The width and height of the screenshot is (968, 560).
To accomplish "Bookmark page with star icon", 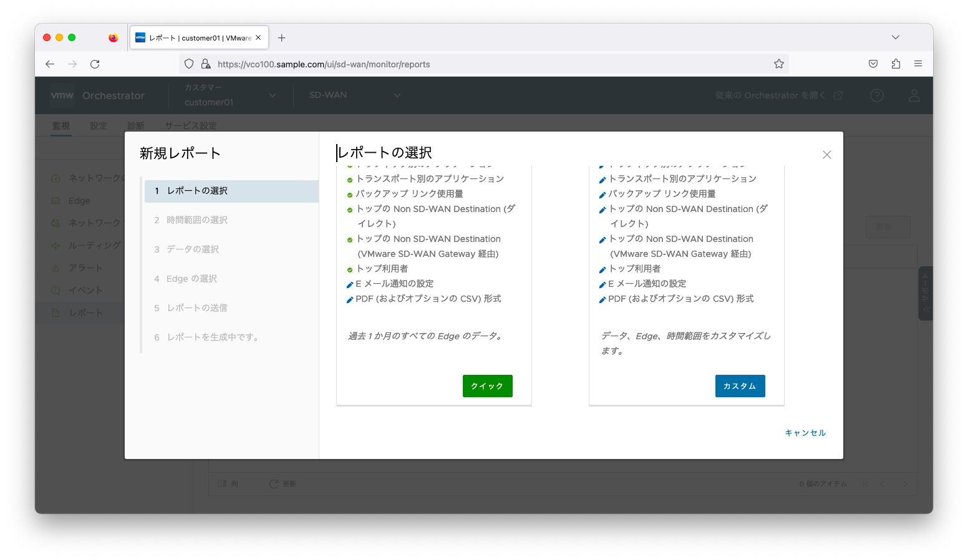I will [779, 64].
